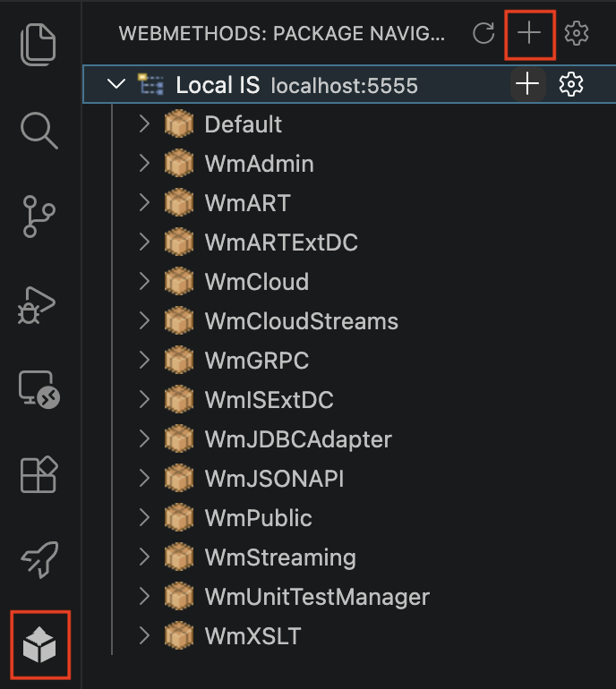
Task: Select the WmAdmin package name
Action: coord(260,164)
